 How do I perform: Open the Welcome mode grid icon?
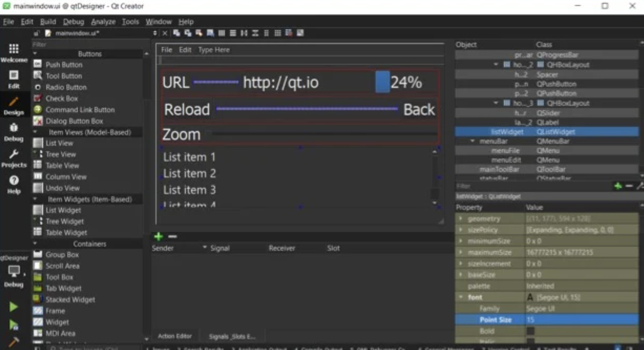click(13, 49)
